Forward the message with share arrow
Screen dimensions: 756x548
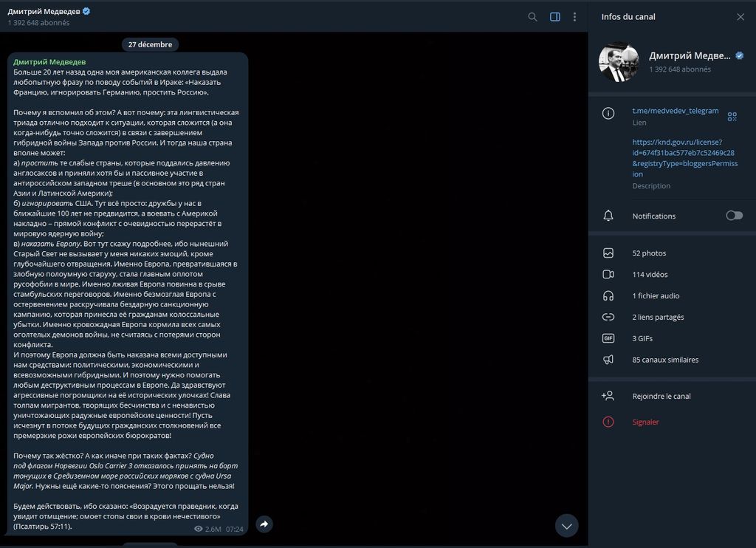click(x=264, y=524)
